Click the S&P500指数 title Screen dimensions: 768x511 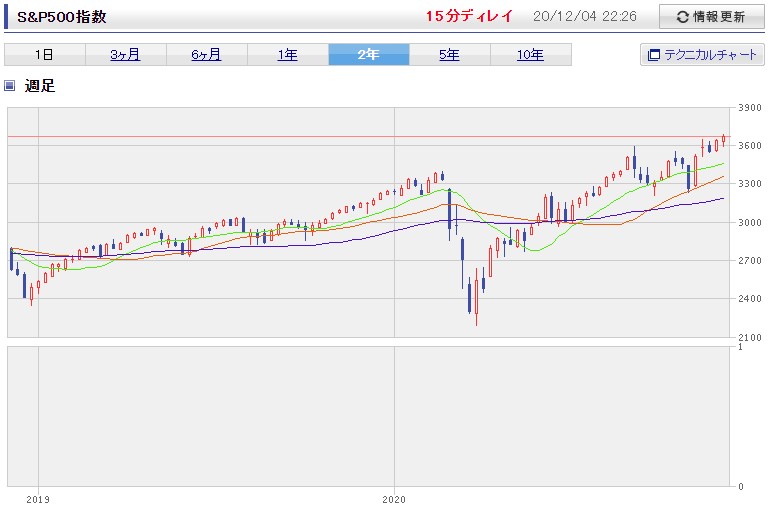pyautogui.click(x=62, y=17)
